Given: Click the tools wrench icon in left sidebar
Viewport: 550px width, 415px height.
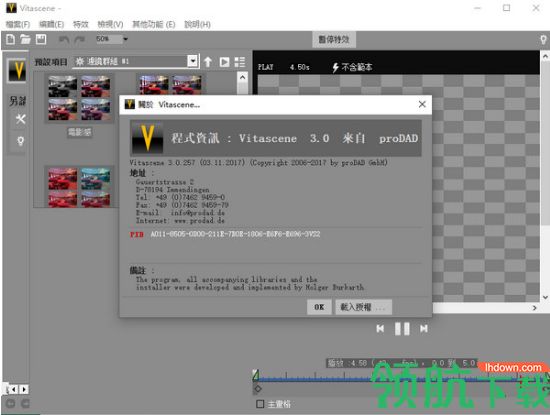Looking at the screenshot, I should click(x=20, y=119).
